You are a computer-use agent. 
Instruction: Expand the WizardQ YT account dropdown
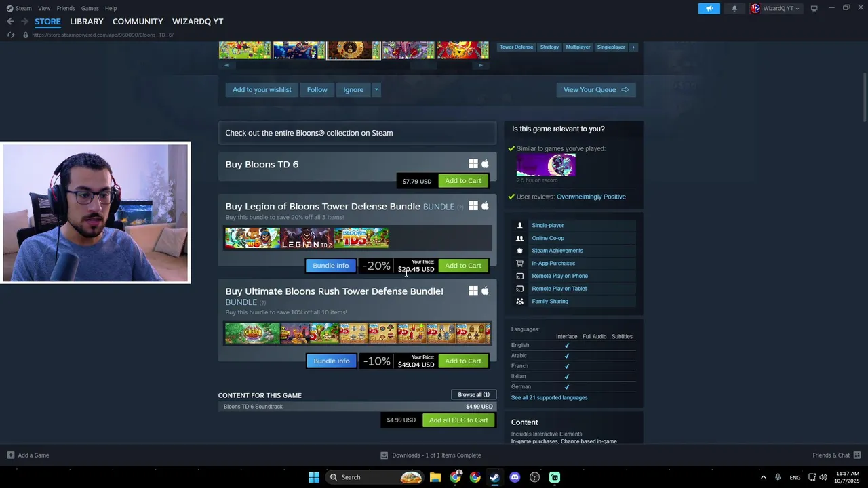775,8
